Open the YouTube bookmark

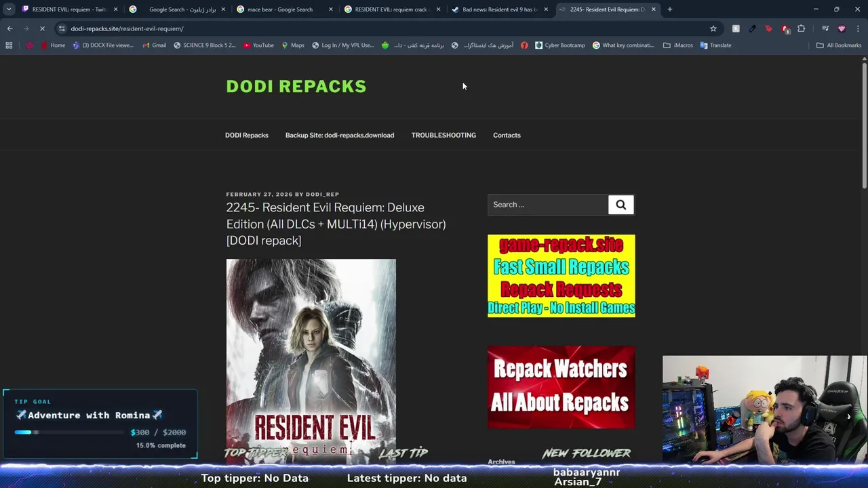click(x=258, y=45)
